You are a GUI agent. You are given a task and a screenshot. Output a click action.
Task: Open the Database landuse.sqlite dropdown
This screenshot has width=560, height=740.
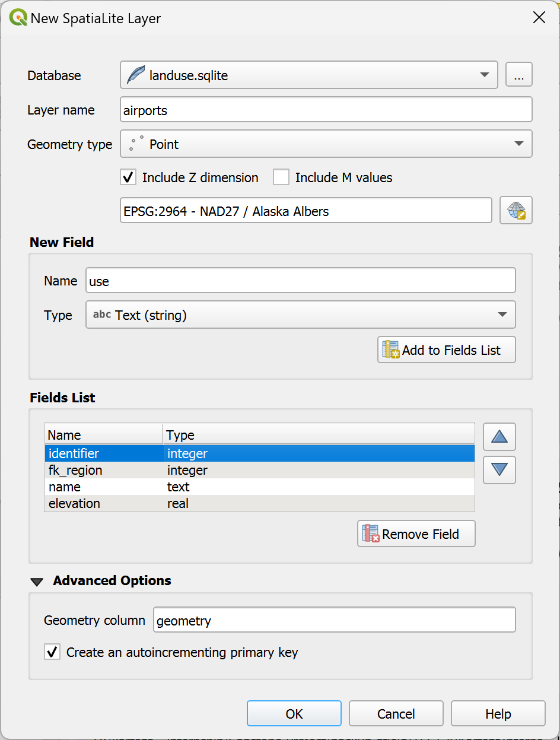(x=308, y=75)
